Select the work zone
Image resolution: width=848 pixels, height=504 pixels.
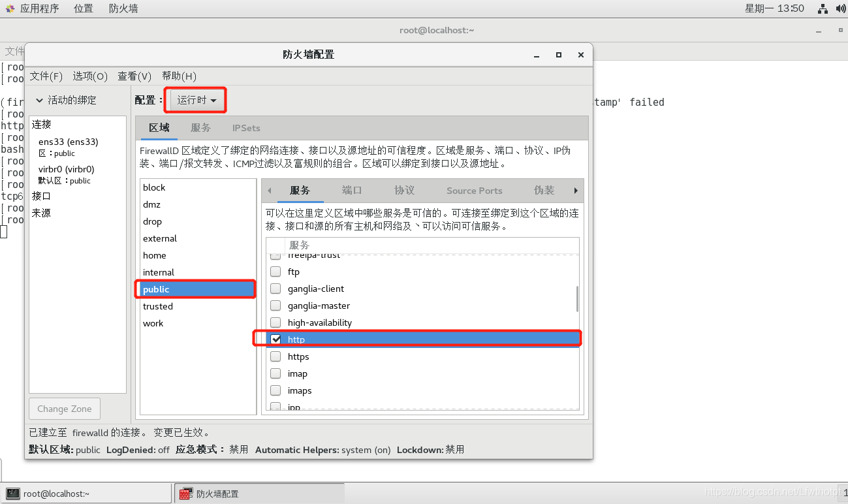tap(198, 323)
